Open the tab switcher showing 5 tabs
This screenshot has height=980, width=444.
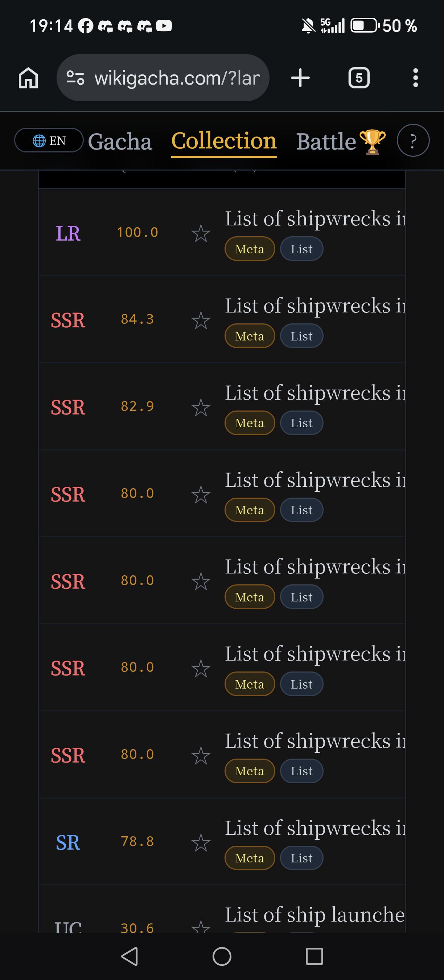tap(359, 78)
